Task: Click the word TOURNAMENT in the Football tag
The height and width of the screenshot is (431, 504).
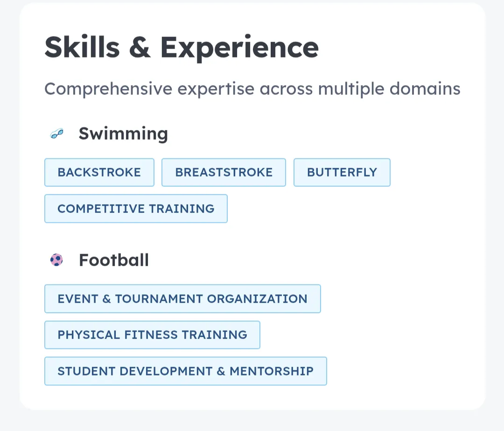Action: pos(159,299)
